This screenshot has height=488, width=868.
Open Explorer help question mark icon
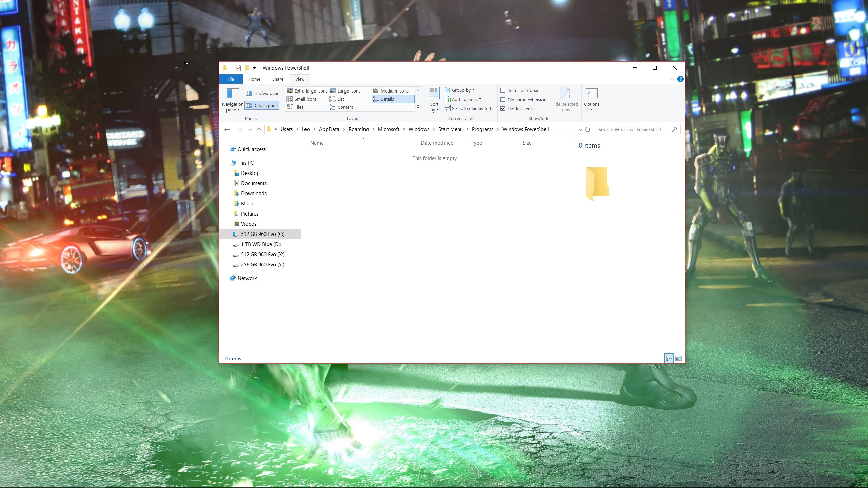coord(680,79)
